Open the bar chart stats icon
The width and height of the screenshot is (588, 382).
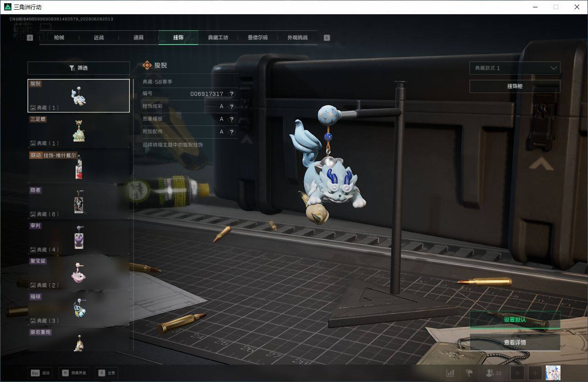coord(450,373)
